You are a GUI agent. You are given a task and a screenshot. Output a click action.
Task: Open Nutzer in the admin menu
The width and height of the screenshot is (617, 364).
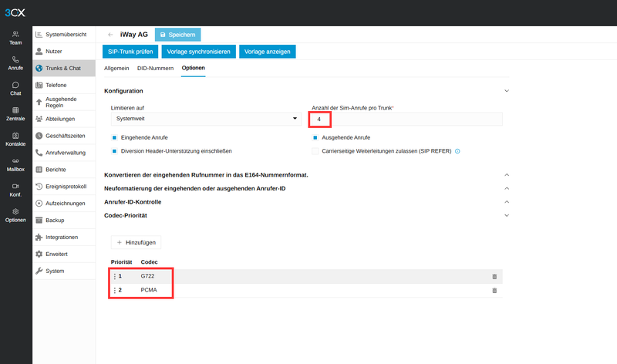tap(64, 52)
